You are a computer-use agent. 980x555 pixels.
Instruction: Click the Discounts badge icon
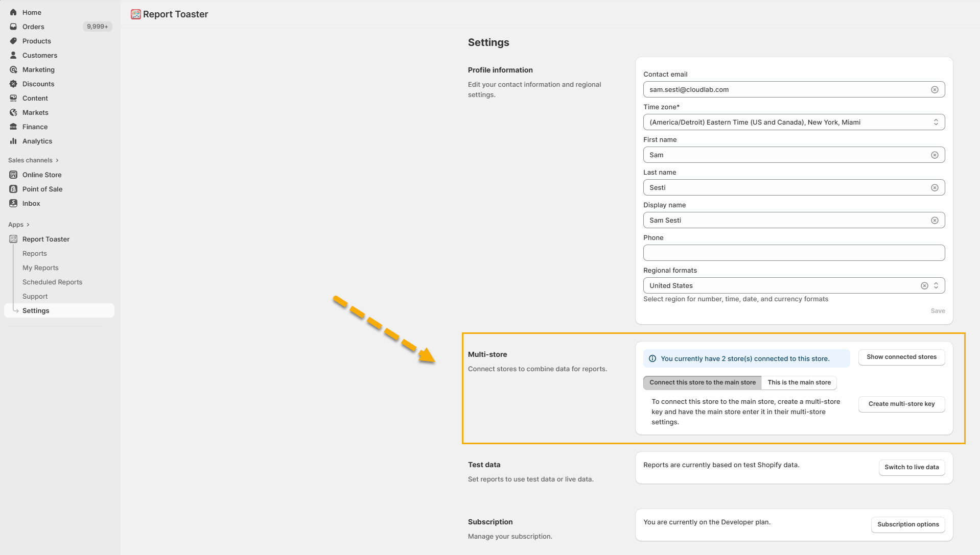13,84
